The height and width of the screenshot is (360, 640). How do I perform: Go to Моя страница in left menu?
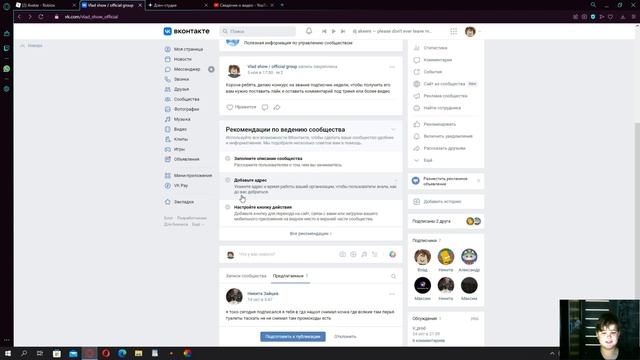[188, 49]
